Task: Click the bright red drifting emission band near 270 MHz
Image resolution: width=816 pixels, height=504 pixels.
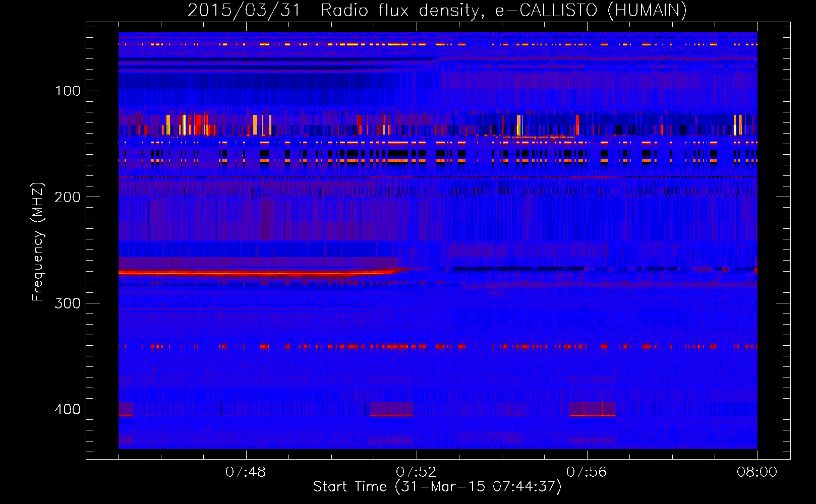Action: (262, 273)
